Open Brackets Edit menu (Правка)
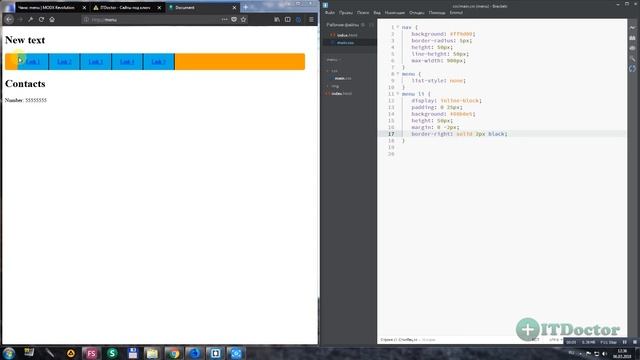Viewport: 640px width, 360px height. pos(346,13)
